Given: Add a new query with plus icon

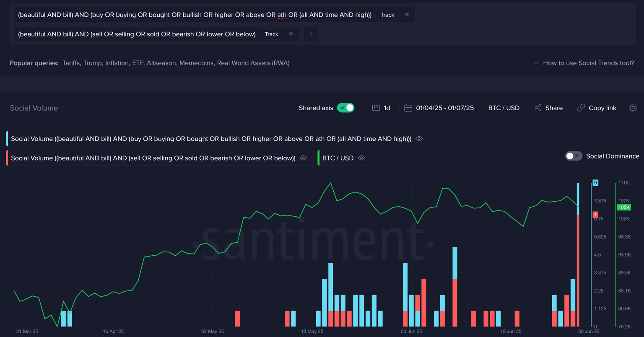Looking at the screenshot, I should 311,34.
